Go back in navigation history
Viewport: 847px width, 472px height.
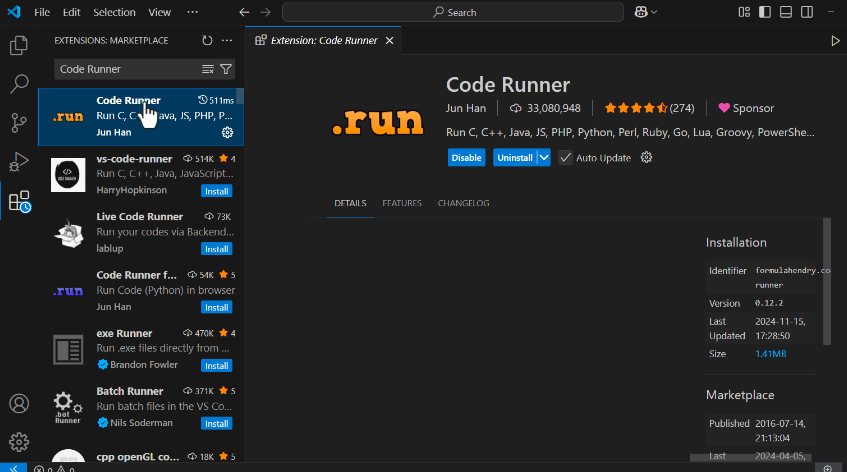point(244,12)
